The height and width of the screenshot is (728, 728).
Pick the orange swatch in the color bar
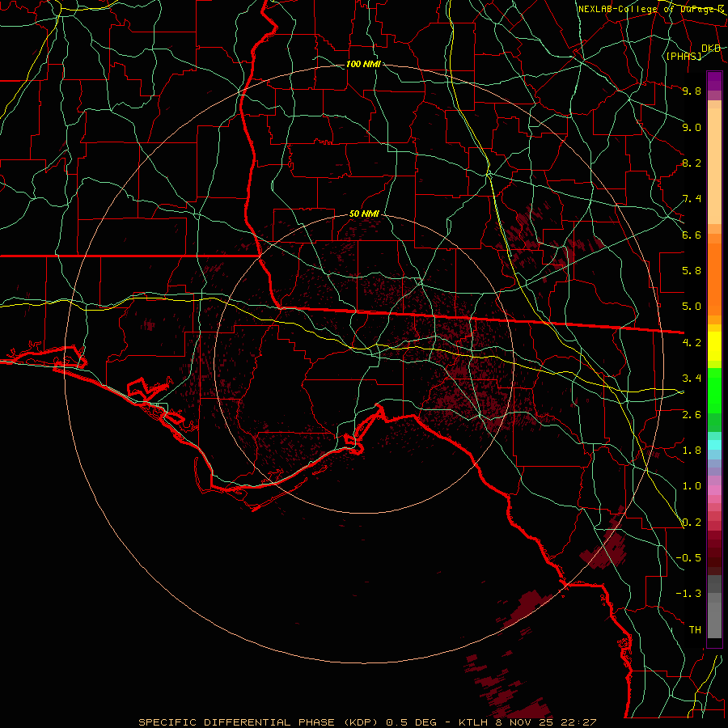click(x=714, y=278)
